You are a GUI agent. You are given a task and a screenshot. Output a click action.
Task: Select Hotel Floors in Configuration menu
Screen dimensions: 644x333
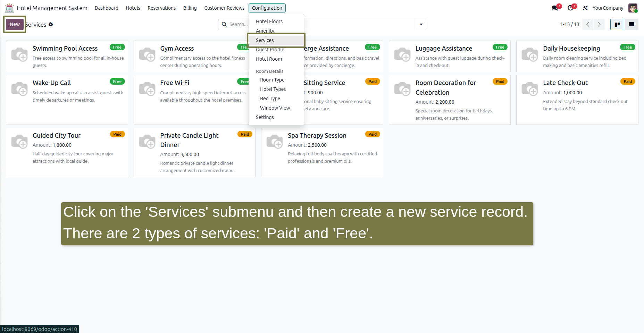click(276, 22)
